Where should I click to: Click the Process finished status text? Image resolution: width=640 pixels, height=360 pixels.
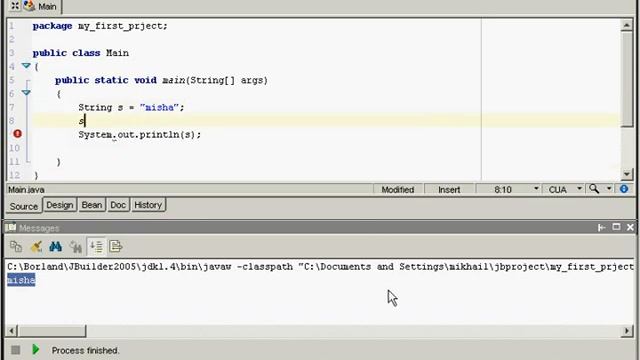[x=85, y=351]
